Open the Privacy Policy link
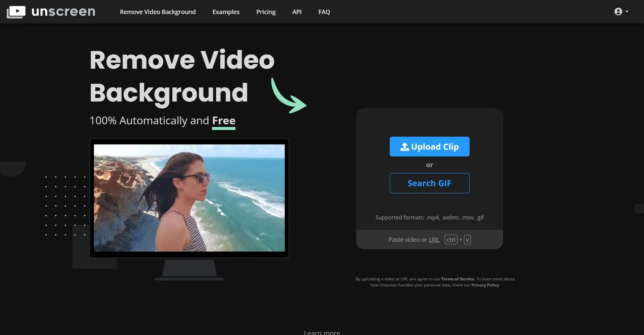 (x=485, y=285)
